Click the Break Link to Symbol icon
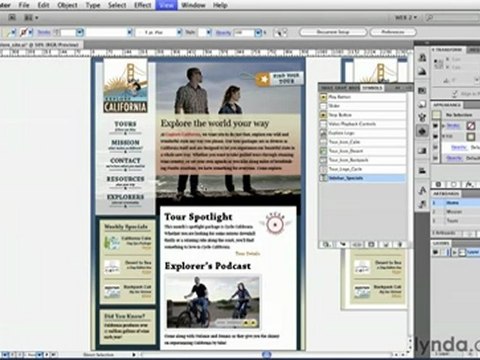480x360 pixels. tap(357, 244)
